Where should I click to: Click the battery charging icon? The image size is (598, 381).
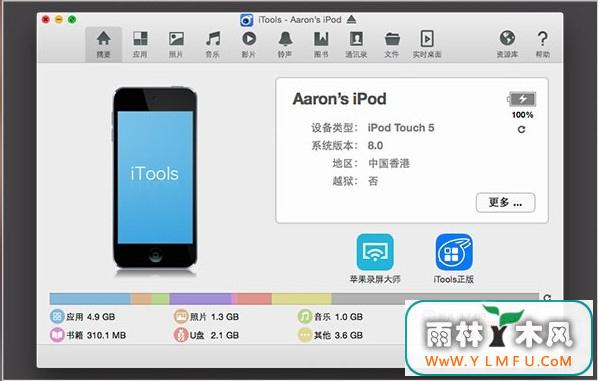522,99
